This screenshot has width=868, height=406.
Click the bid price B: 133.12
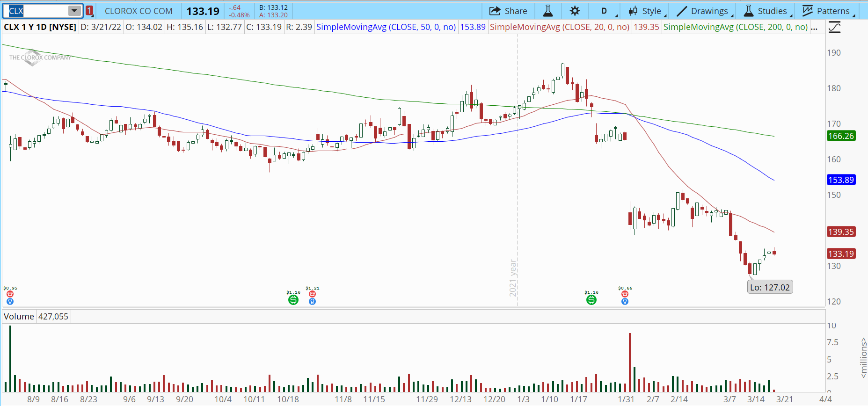click(x=274, y=7)
